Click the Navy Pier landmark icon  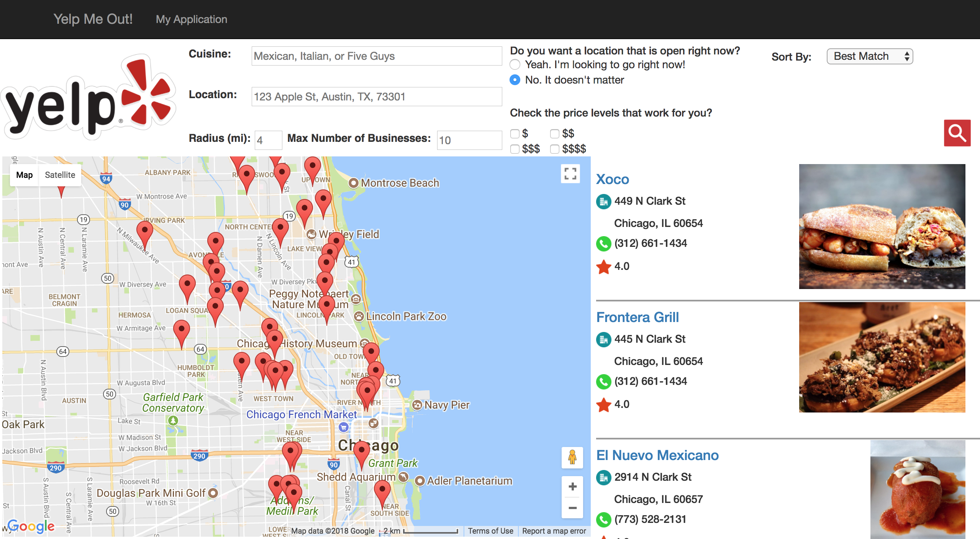pos(417,405)
